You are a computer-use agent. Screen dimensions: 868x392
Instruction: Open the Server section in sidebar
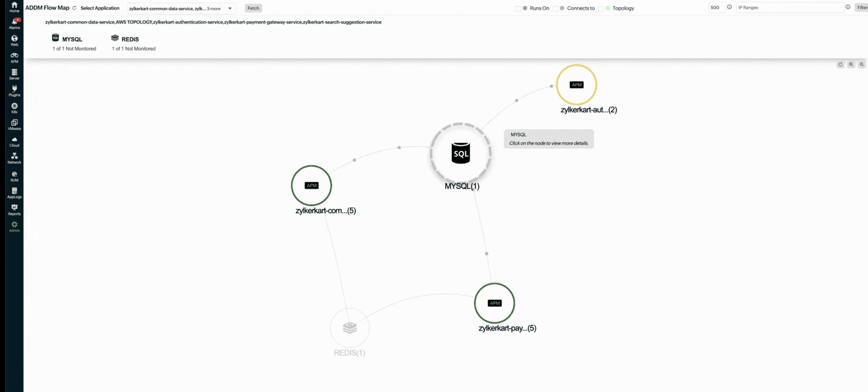[14, 74]
